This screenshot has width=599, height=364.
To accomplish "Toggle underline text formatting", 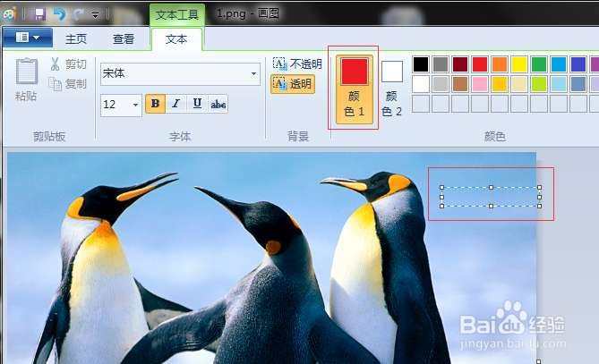I will (x=197, y=104).
